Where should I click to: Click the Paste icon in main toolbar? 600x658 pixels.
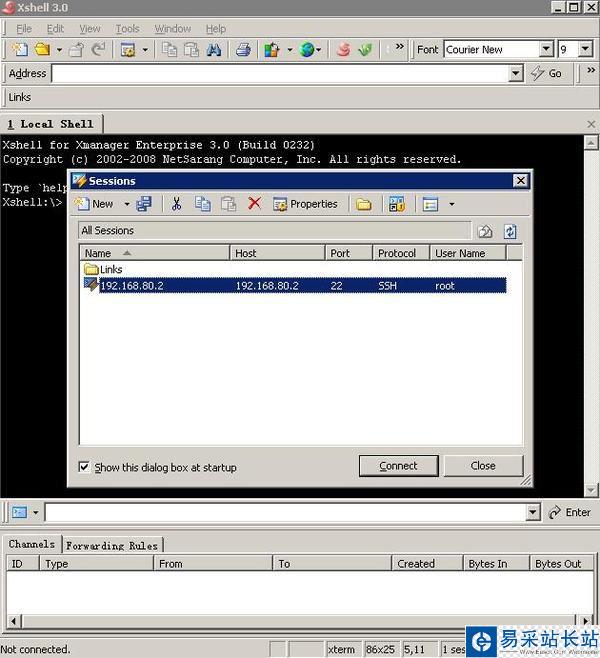point(192,50)
